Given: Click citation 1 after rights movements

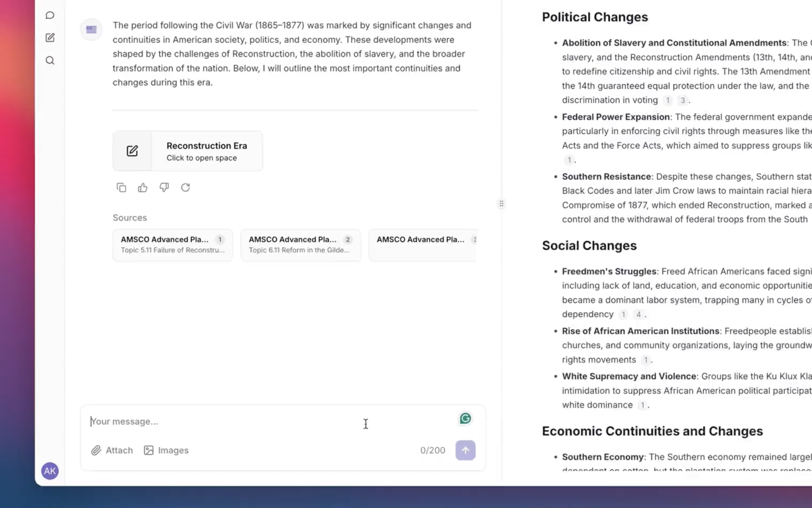Looking at the screenshot, I should click(x=646, y=360).
